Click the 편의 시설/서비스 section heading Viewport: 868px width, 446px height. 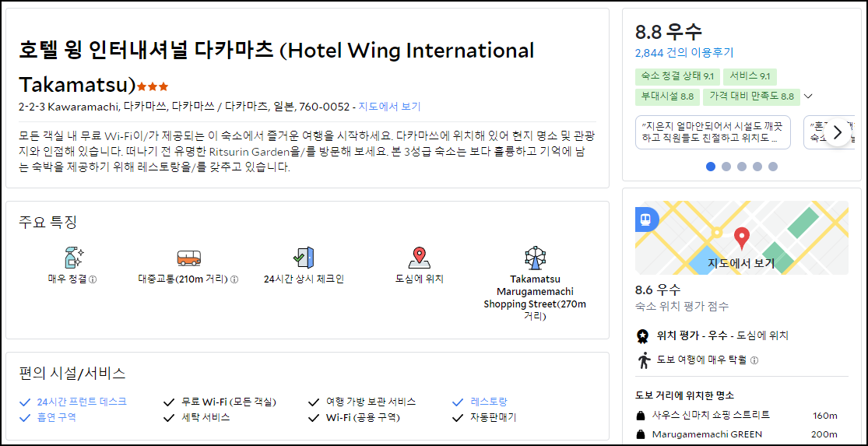click(x=72, y=373)
